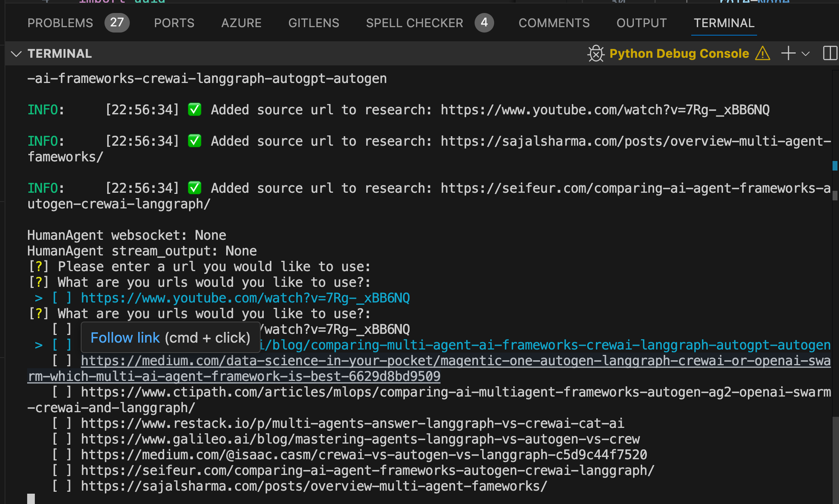Image resolution: width=839 pixels, height=504 pixels.
Task: Click the yellow warning triangle icon
Action: [x=762, y=54]
